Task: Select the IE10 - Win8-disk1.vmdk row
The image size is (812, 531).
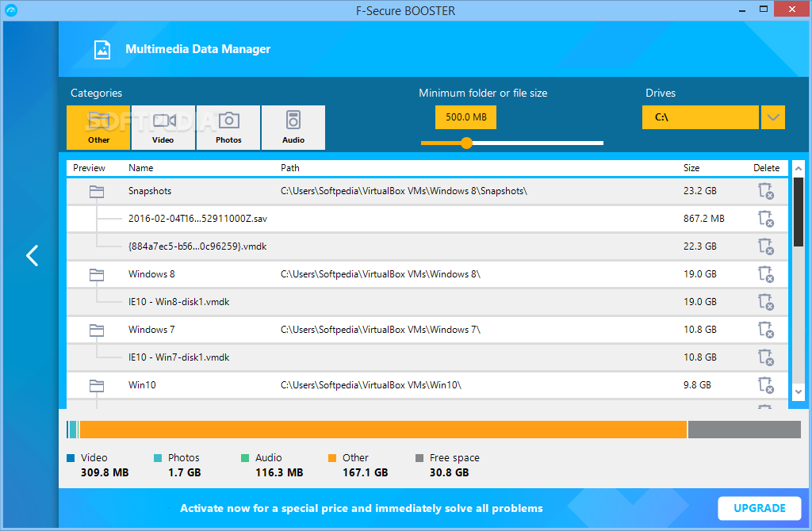Action: click(427, 302)
